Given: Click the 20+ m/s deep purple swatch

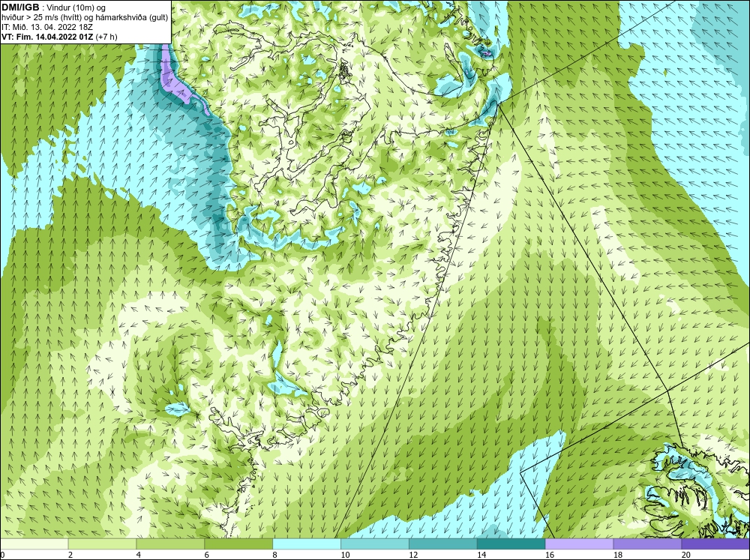Looking at the screenshot, I should [x=715, y=544].
